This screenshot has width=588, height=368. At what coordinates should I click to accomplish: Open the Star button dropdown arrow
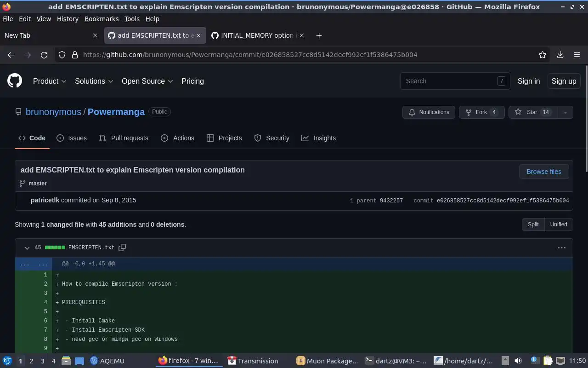(x=565, y=112)
